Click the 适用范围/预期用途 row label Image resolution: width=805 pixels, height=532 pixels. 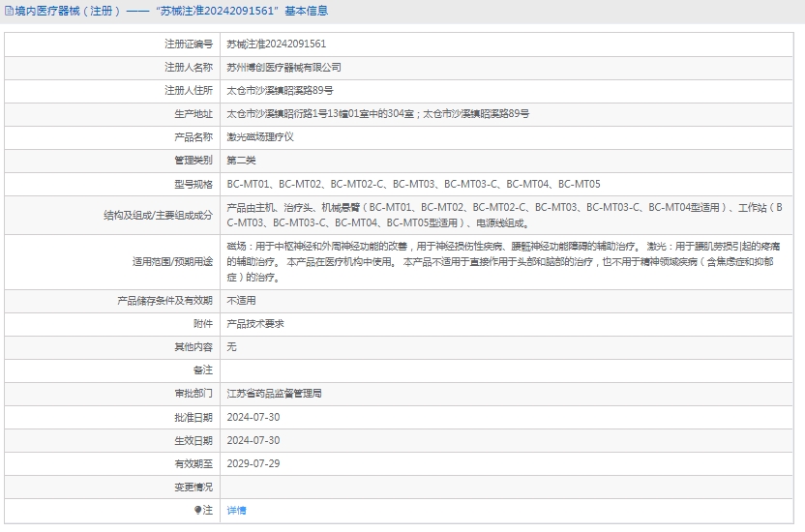click(171, 261)
